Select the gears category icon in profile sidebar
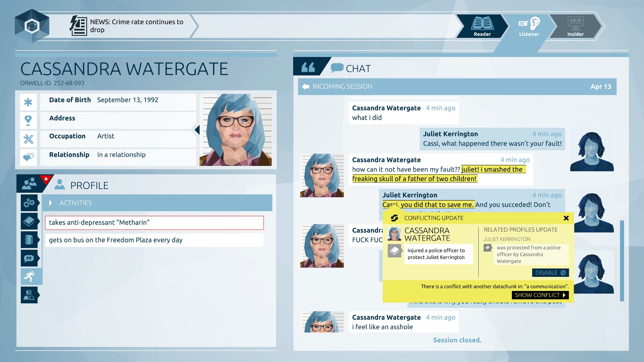 tap(29, 203)
